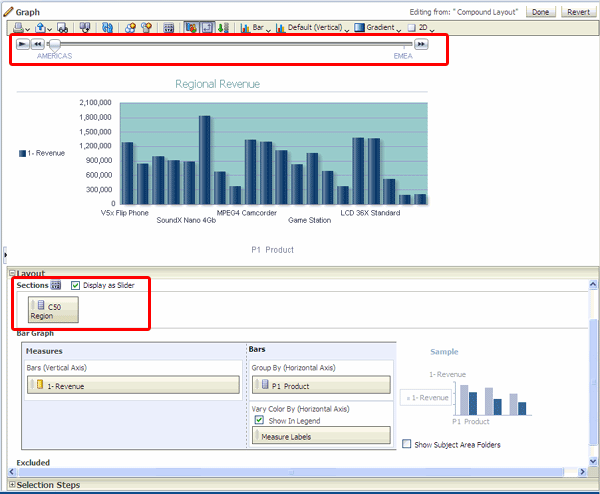The image size is (600, 494).
Task: Click the LCD 36X Standard axis label
Action: (x=370, y=213)
